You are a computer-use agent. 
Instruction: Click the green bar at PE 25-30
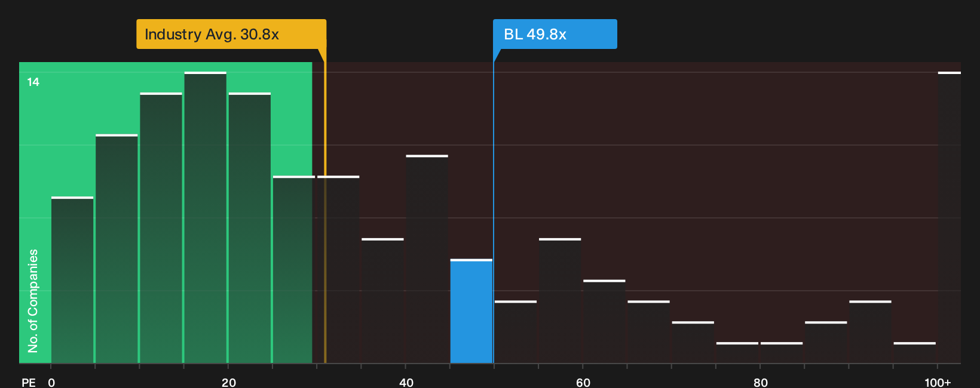[x=294, y=269]
